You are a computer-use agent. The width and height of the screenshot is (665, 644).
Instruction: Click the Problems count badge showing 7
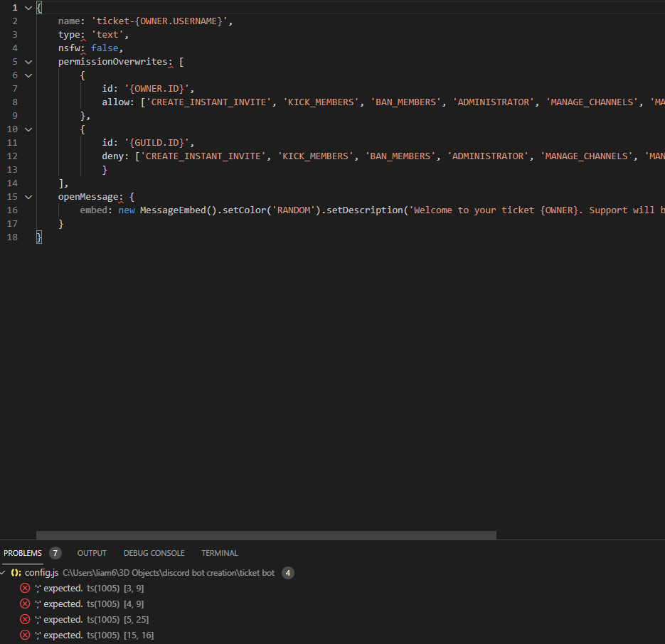[55, 552]
